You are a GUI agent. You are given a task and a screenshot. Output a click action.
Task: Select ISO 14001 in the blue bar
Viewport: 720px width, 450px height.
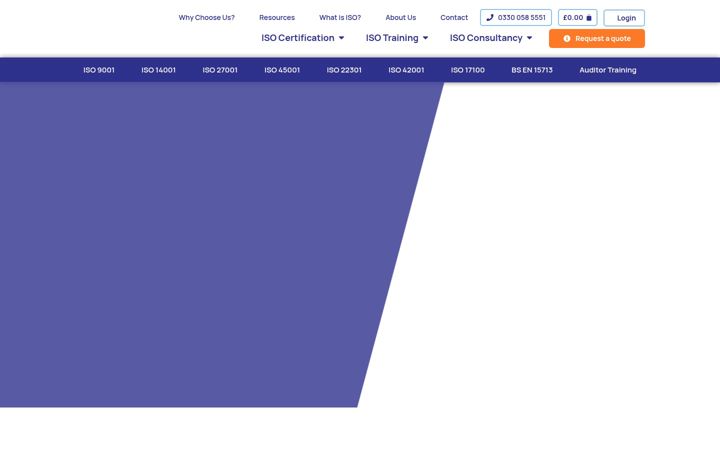[158, 70]
